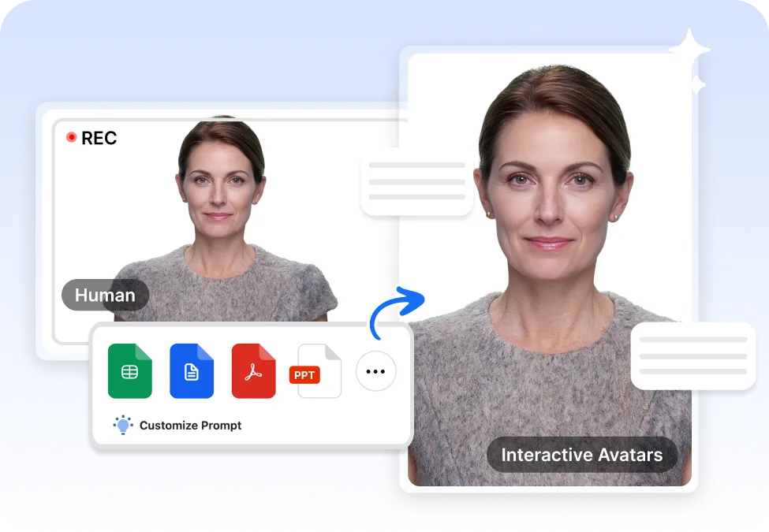
Task: Click the Google Sheets green color swatch
Action: tap(129, 371)
